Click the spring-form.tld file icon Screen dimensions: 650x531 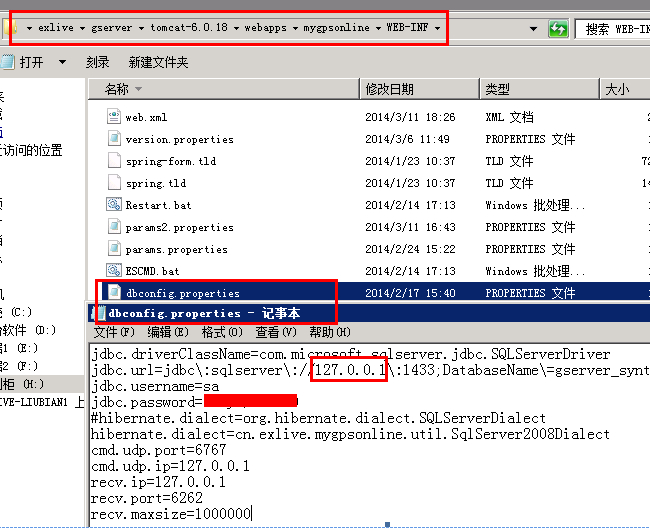pos(114,161)
